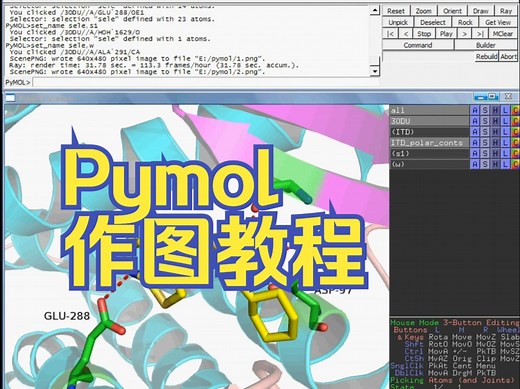The width and height of the screenshot is (520, 389).
Task: Open Label menu for ITD_polar_conts
Action: coord(506,143)
